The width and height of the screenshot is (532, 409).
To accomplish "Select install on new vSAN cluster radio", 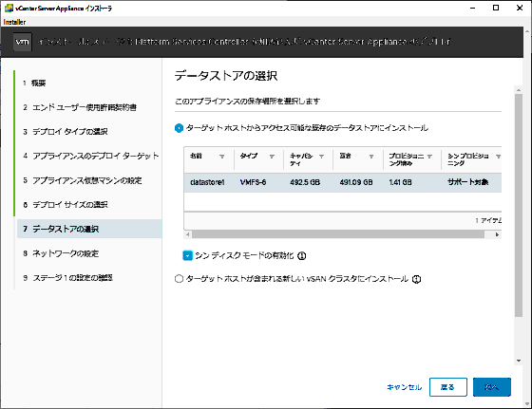I will (179, 279).
